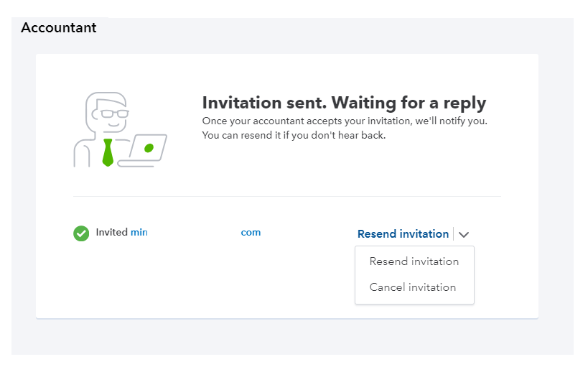Click the horizontal divider below the illustration
This screenshot has width=588, height=367.
click(286, 196)
